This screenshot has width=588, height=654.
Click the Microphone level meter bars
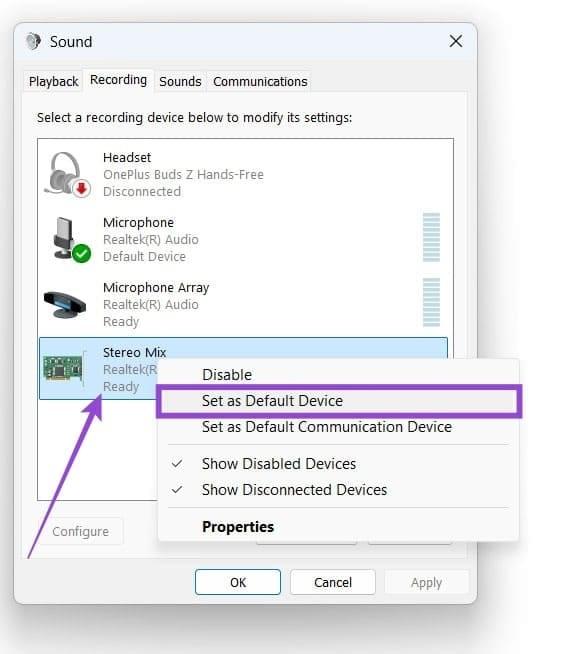coord(431,237)
